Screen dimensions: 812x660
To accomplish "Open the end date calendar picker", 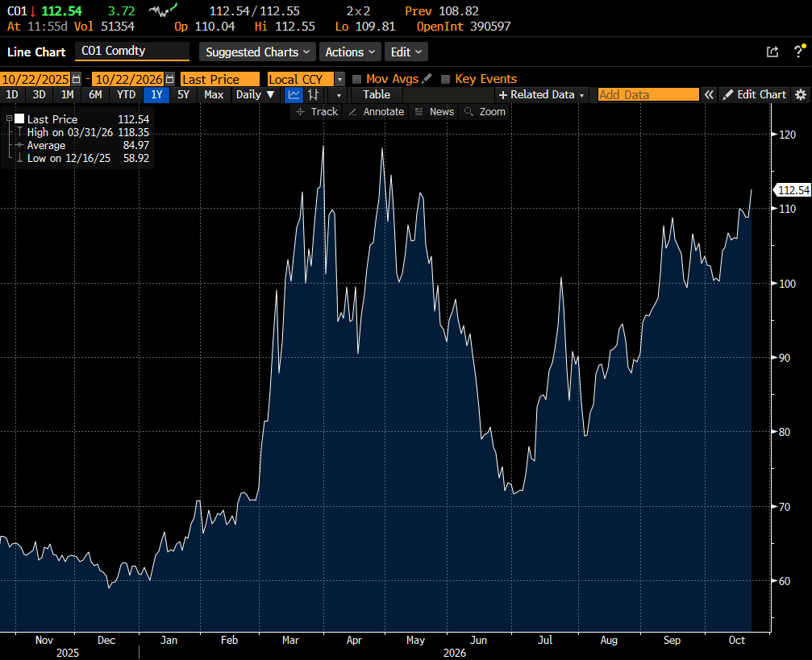I will point(170,79).
